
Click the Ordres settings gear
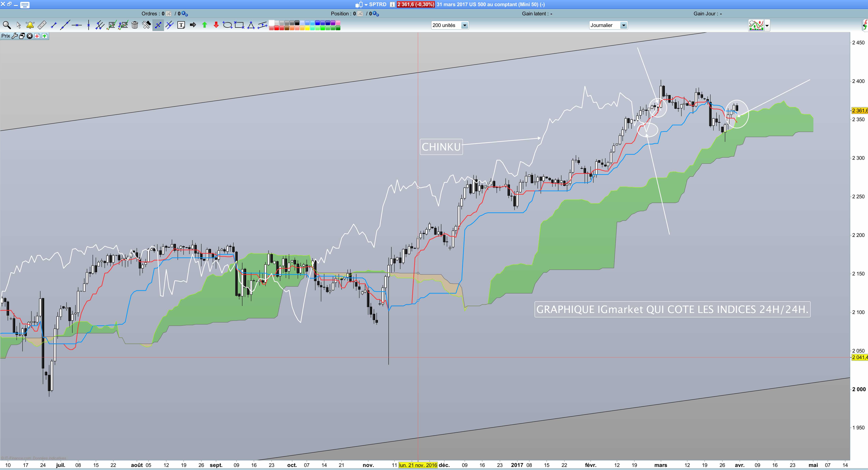pyautogui.click(x=185, y=14)
